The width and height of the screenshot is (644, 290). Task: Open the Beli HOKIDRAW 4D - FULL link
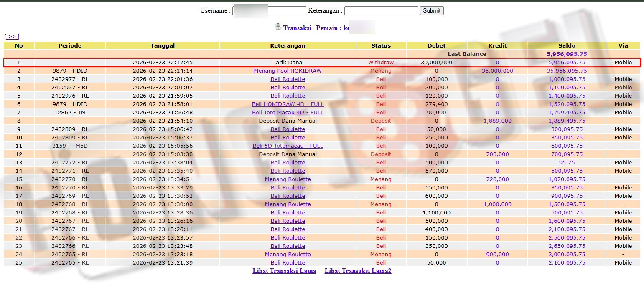point(288,104)
